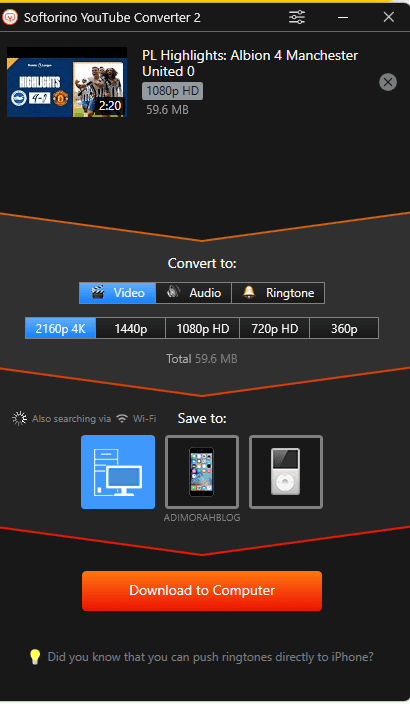
Task: Select 1440p quality option
Action: click(131, 328)
